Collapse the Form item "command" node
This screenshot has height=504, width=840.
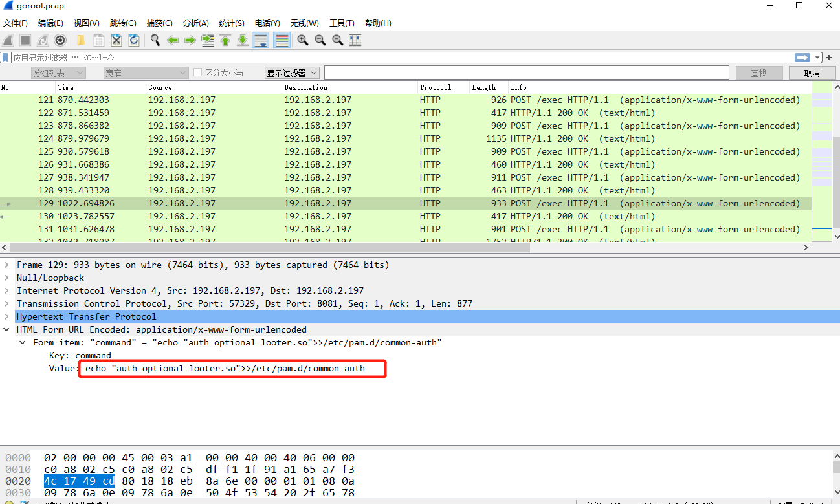coord(23,342)
